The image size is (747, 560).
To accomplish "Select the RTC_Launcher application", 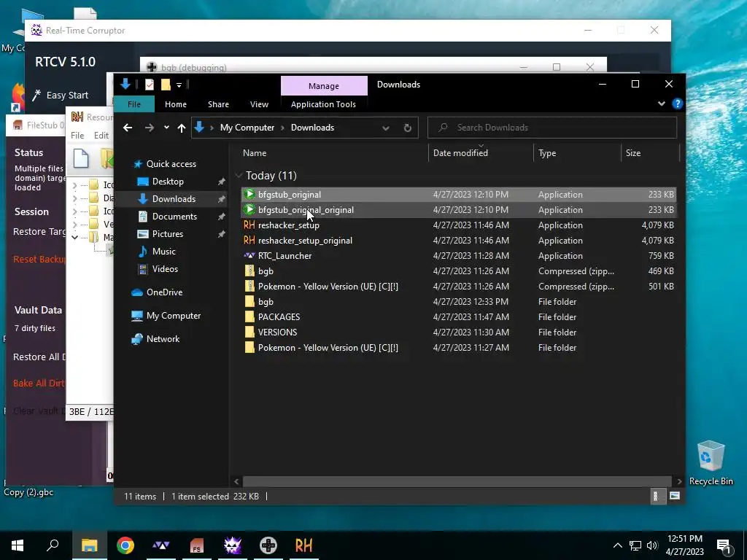I will tap(458, 256).
